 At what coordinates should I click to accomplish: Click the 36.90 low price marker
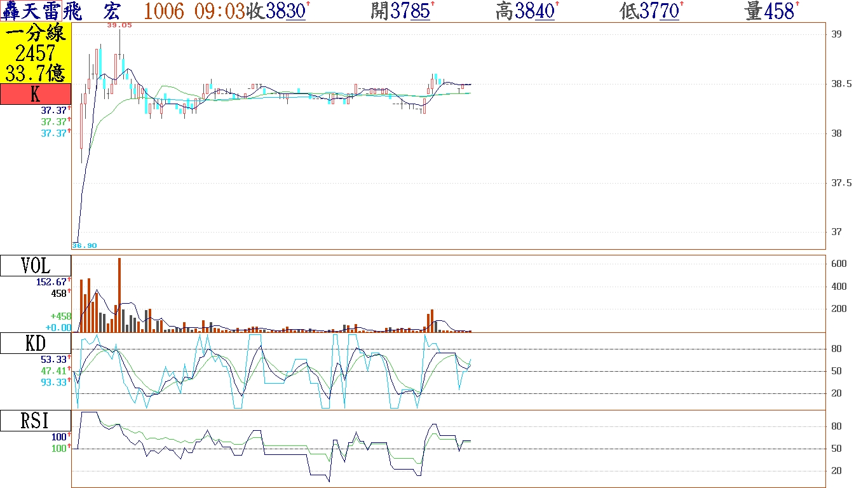pyautogui.click(x=85, y=245)
